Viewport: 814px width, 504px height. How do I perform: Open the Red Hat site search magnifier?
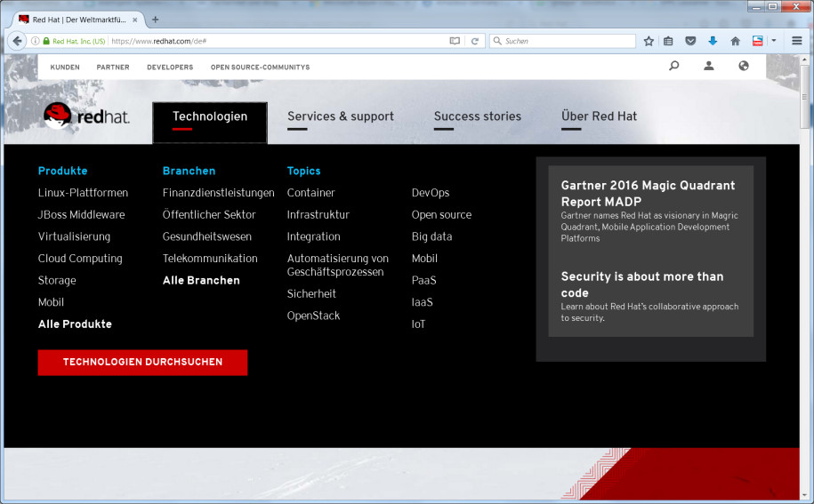[673, 66]
